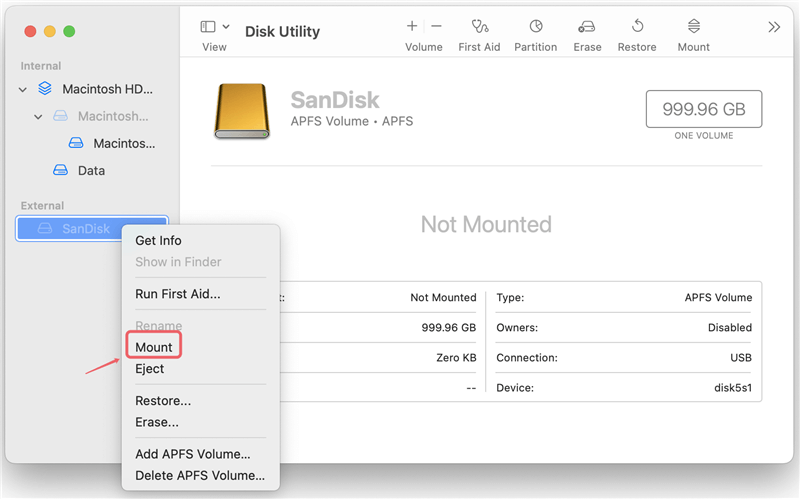Select the Data volume icon
This screenshot has height=499, width=800.
pos(60,170)
